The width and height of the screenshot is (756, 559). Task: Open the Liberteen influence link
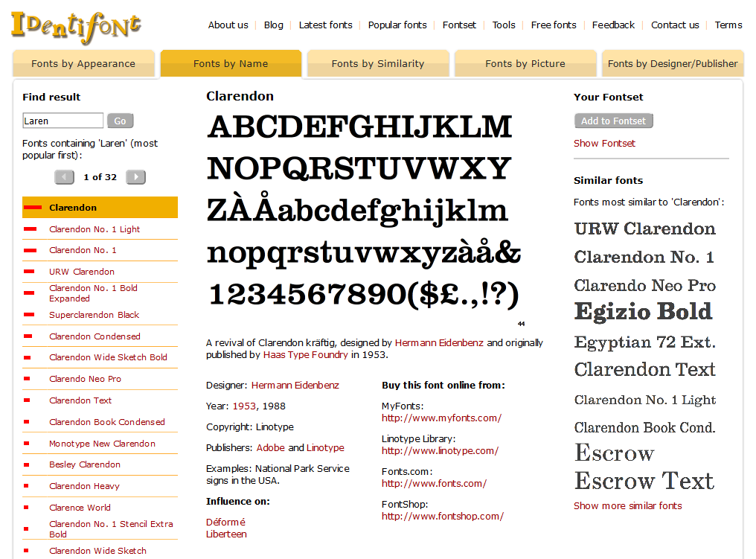[x=226, y=534]
